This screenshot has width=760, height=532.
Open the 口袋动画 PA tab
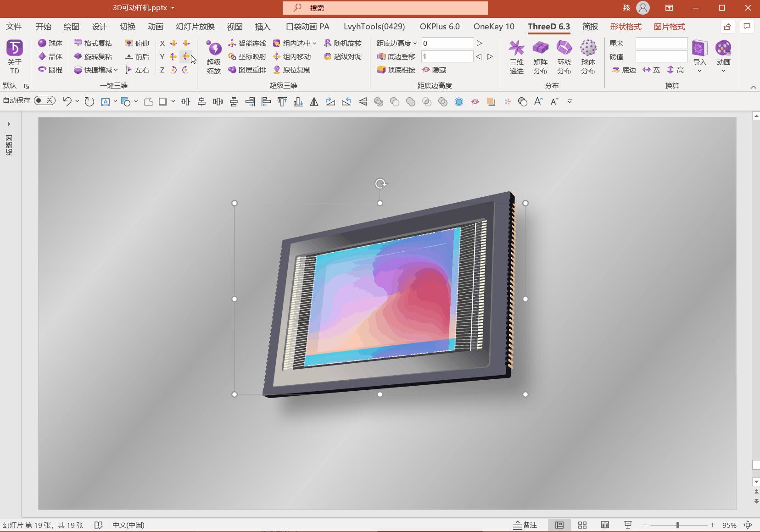click(x=307, y=27)
